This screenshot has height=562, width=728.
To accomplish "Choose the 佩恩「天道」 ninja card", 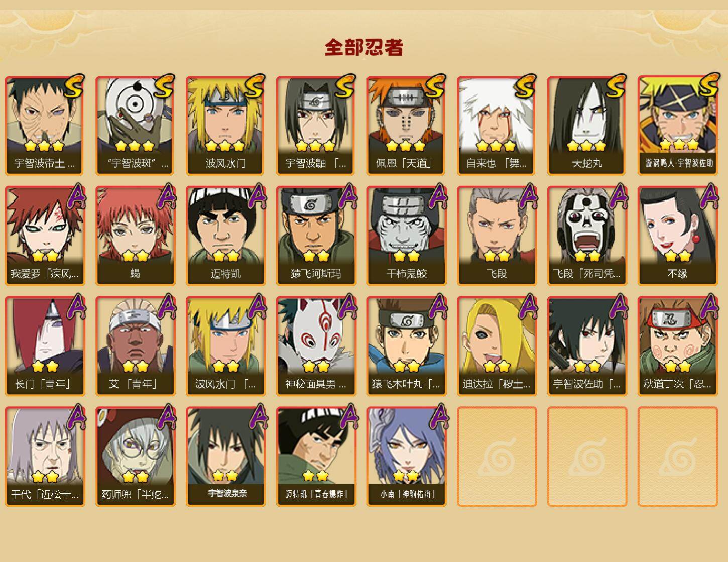I will pyautogui.click(x=406, y=125).
